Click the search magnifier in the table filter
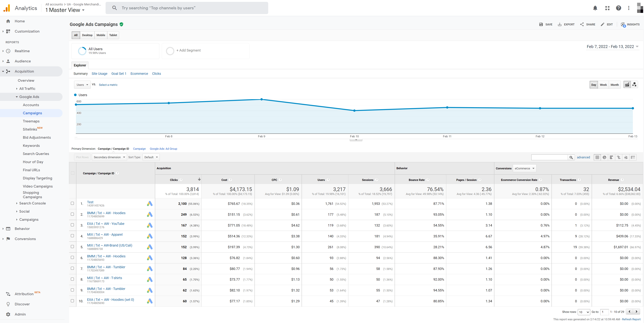 pyautogui.click(x=571, y=157)
